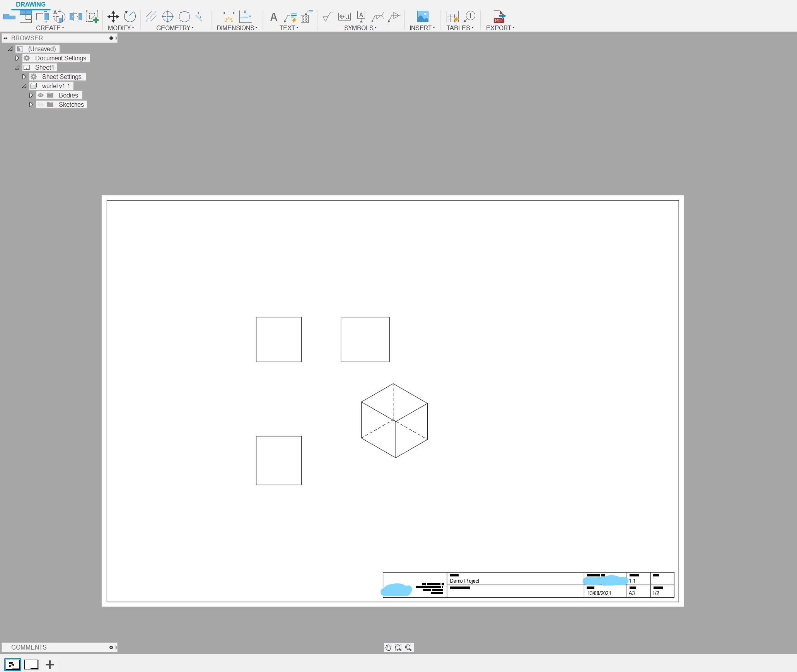This screenshot has width=797, height=672.
Task: Select the Bend Note tool
Action: [306, 17]
